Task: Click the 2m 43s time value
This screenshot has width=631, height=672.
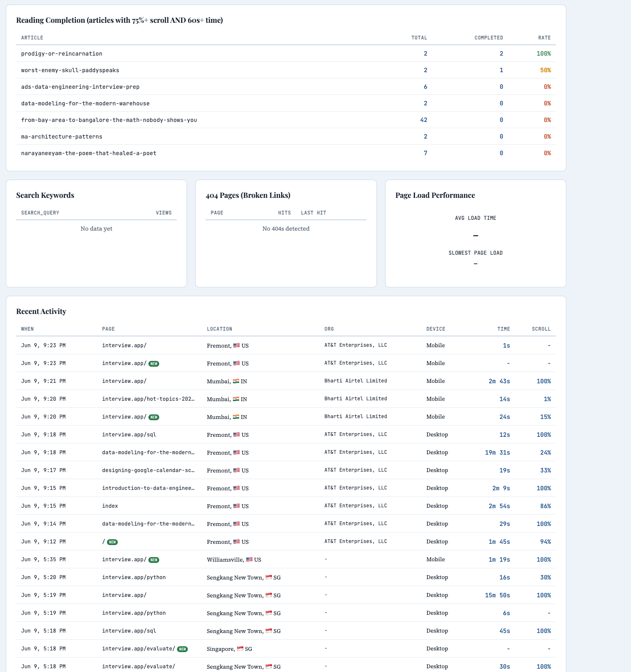Action: pos(499,381)
